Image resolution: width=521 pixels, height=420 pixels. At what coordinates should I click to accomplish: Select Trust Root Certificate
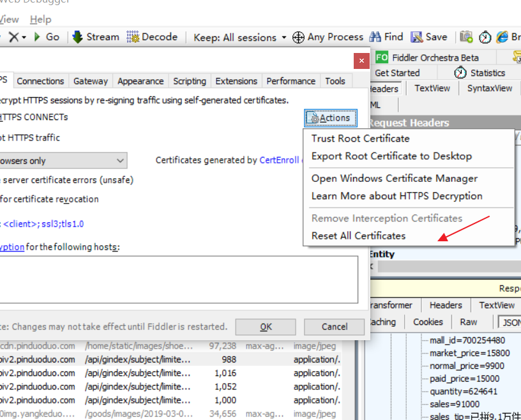[x=361, y=139]
